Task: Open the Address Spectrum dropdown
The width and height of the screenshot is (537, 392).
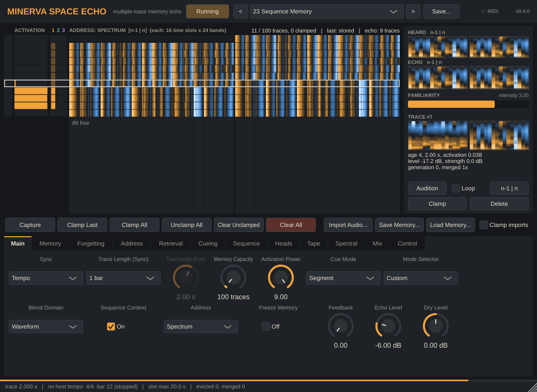Action: pos(201,326)
